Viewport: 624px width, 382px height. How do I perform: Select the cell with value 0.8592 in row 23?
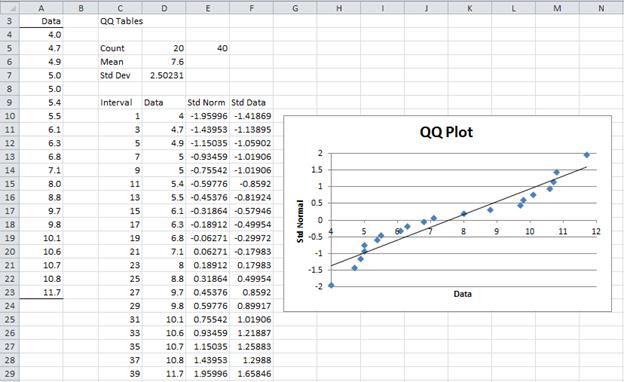point(251,292)
